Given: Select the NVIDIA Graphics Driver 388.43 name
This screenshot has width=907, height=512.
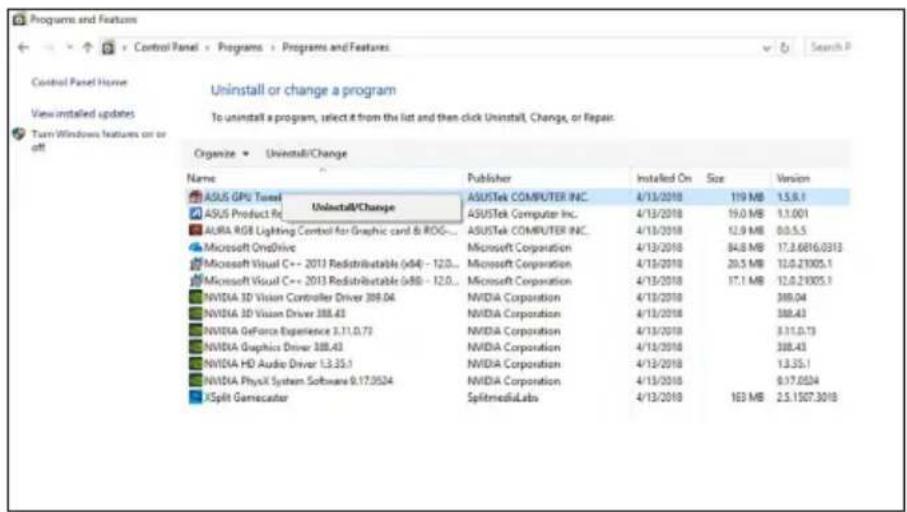Looking at the screenshot, I should pyautogui.click(x=273, y=347).
